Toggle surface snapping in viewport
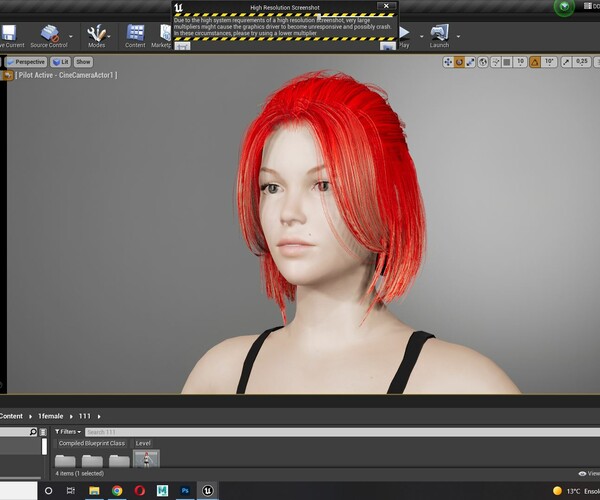The height and width of the screenshot is (500, 600). 496,62
